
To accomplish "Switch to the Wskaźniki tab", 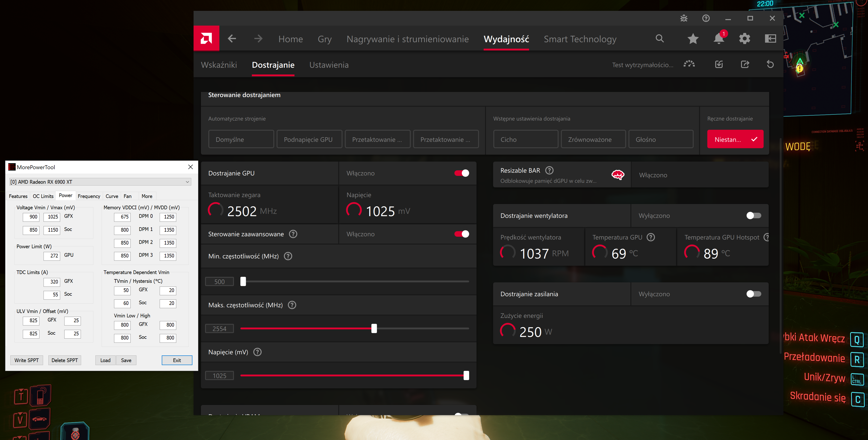I will coord(219,65).
